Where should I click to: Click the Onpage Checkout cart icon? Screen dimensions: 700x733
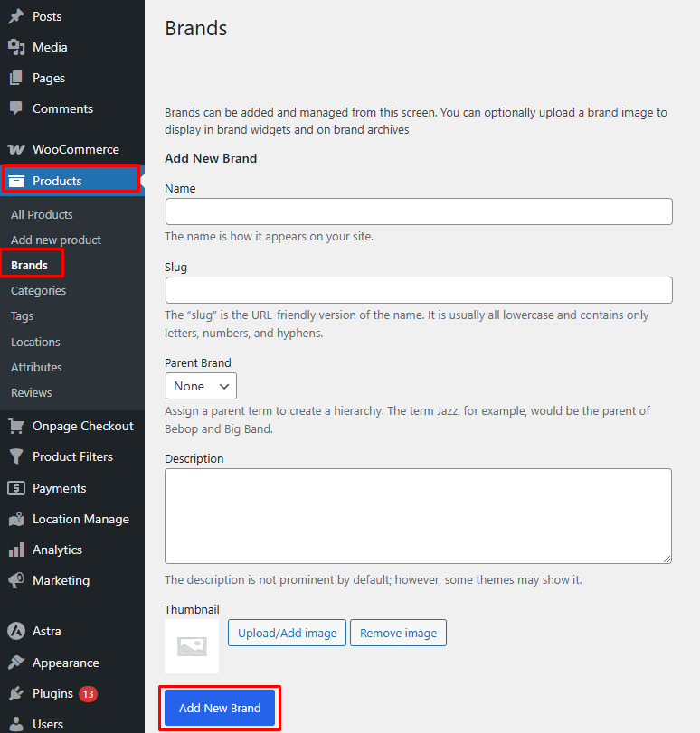pyautogui.click(x=16, y=427)
